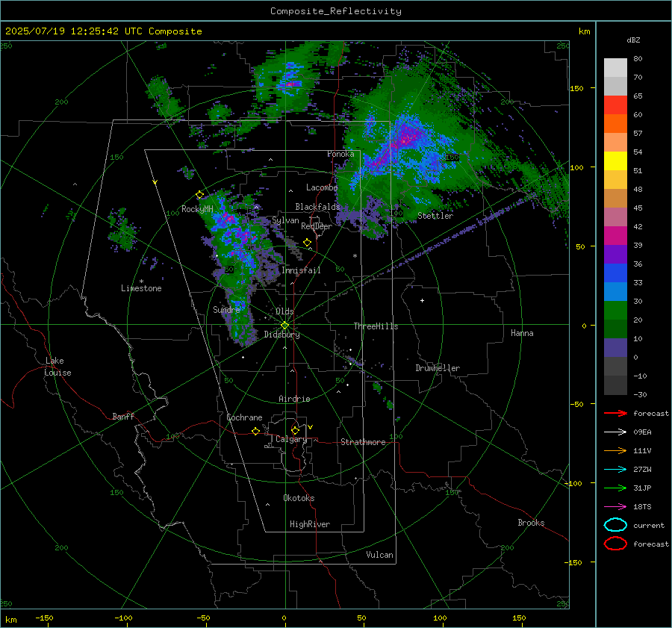Viewport: 672px width, 628px height.
Task: Click the yellow diamond at radar center above Didsbury
Action: (x=284, y=326)
